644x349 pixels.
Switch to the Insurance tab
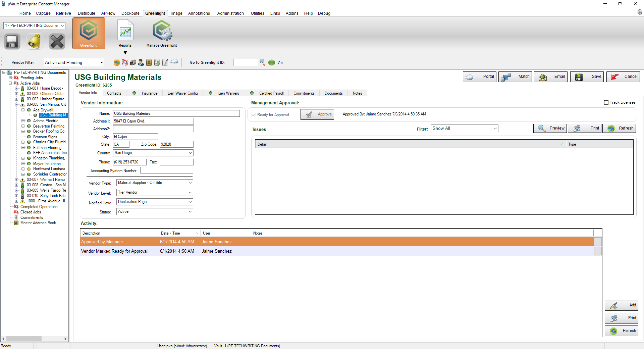click(x=145, y=93)
